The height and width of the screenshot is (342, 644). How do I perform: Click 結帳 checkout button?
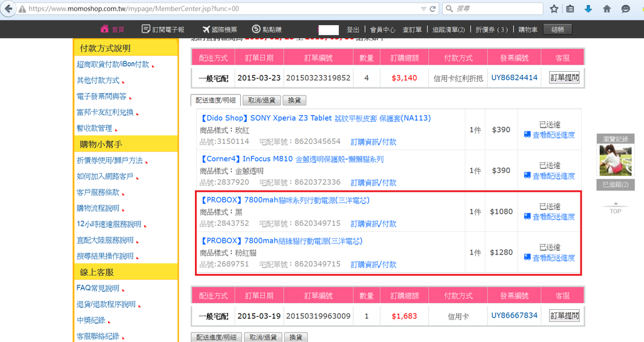pos(557,30)
